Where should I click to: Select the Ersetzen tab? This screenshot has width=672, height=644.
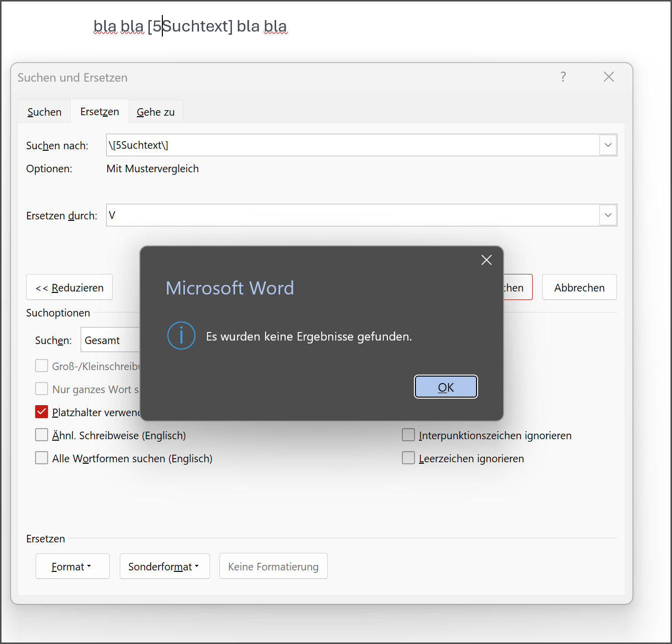100,111
